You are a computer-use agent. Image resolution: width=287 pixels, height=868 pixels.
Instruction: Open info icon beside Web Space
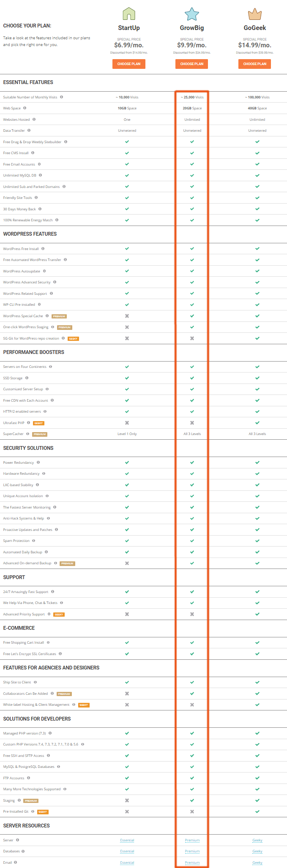pos(25,108)
